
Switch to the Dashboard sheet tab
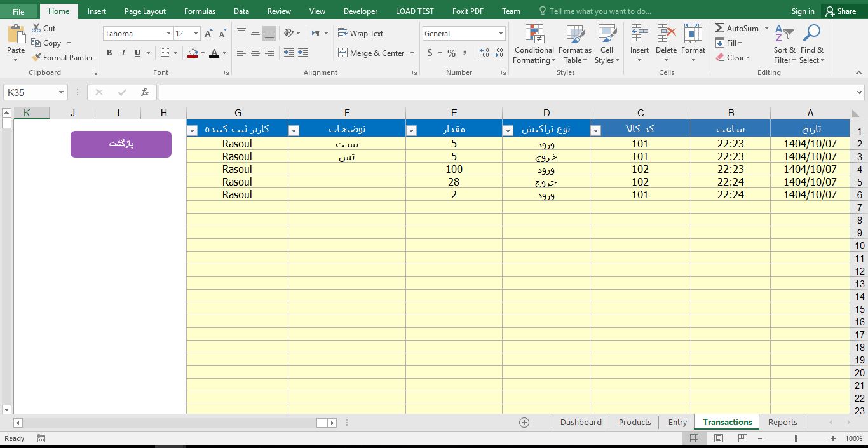click(x=581, y=422)
